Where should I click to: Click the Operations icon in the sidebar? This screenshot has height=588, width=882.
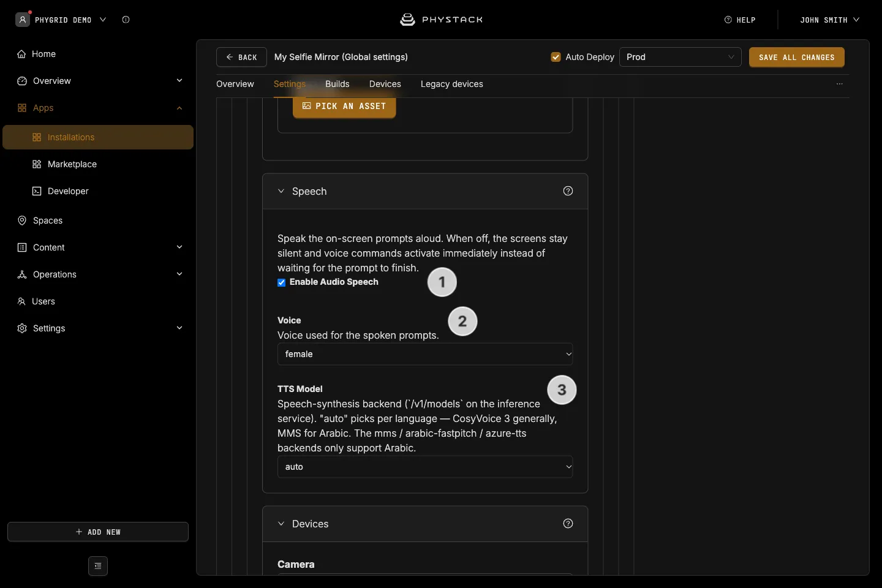point(22,274)
